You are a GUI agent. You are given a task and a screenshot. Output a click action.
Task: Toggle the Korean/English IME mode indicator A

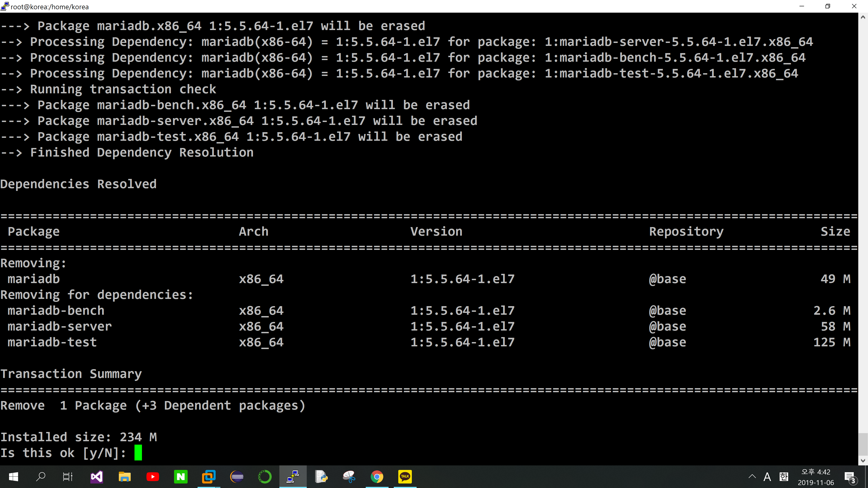pos(767,476)
